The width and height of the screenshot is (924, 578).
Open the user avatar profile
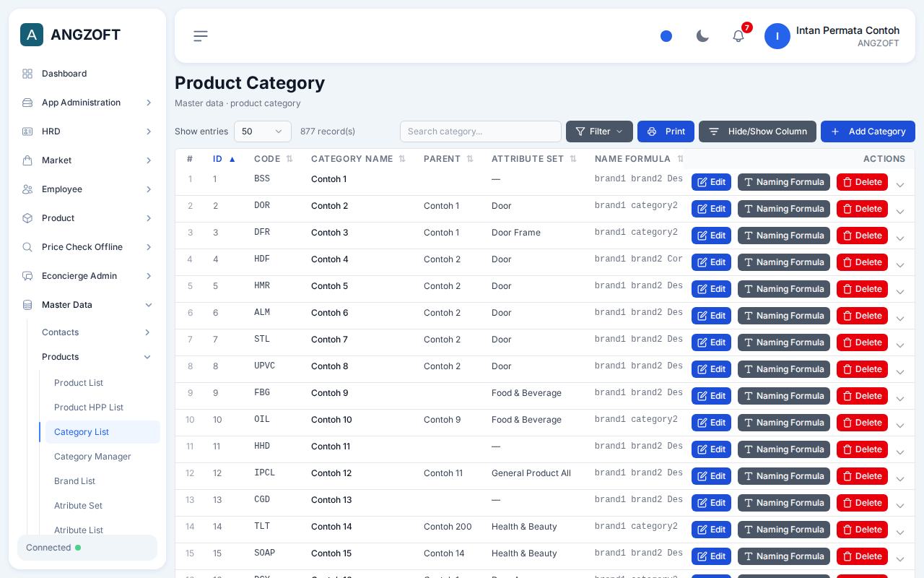777,36
